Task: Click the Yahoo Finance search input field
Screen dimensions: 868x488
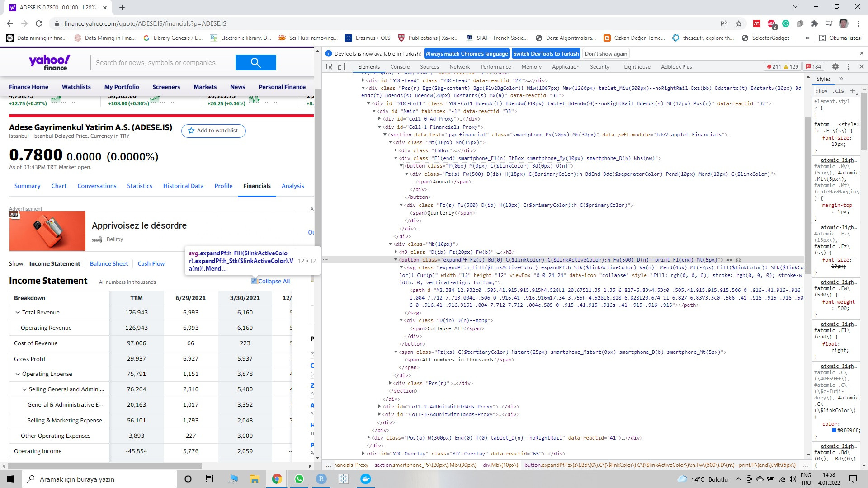Action: [x=163, y=63]
